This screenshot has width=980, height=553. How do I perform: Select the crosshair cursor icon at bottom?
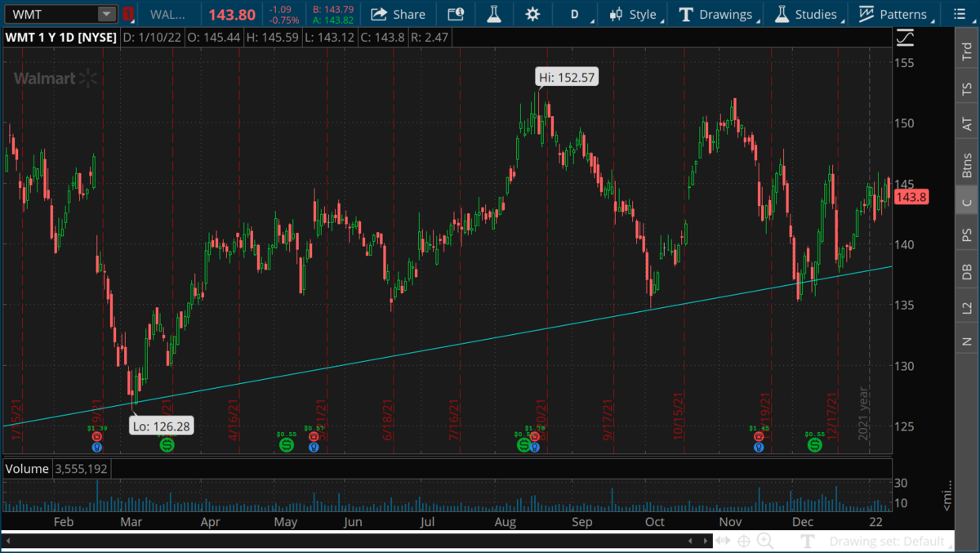pyautogui.click(x=744, y=541)
